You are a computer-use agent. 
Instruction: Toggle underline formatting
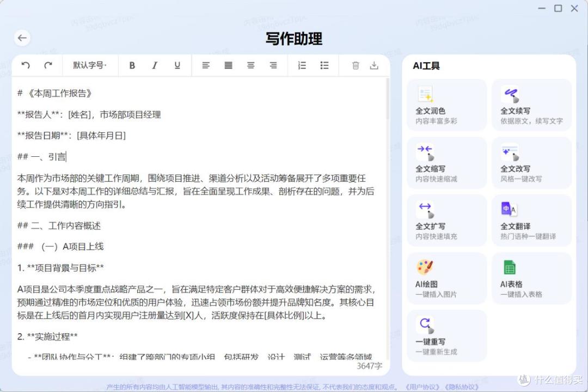pyautogui.click(x=177, y=65)
